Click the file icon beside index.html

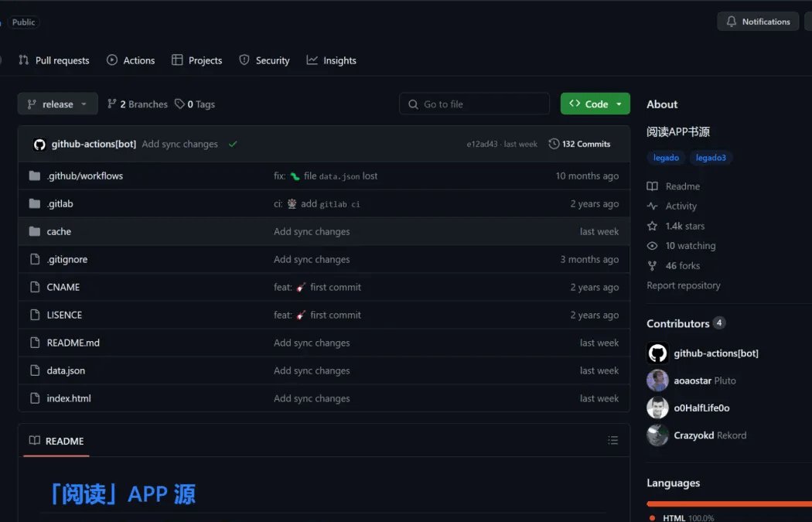pyautogui.click(x=35, y=398)
